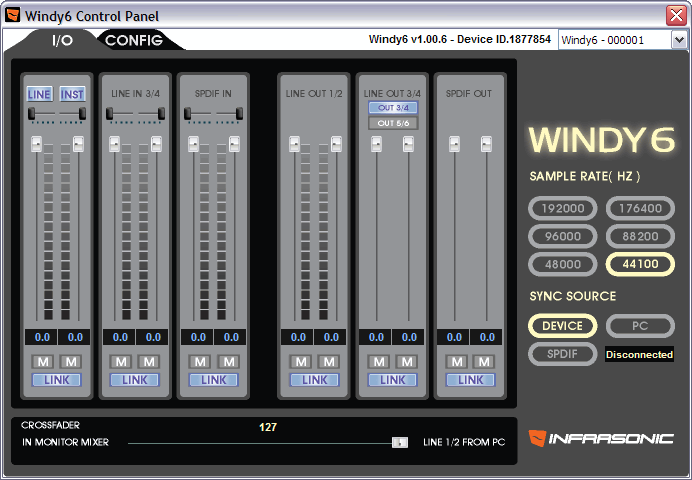
Task: Choose SPDIF as sync source
Action: (x=563, y=354)
